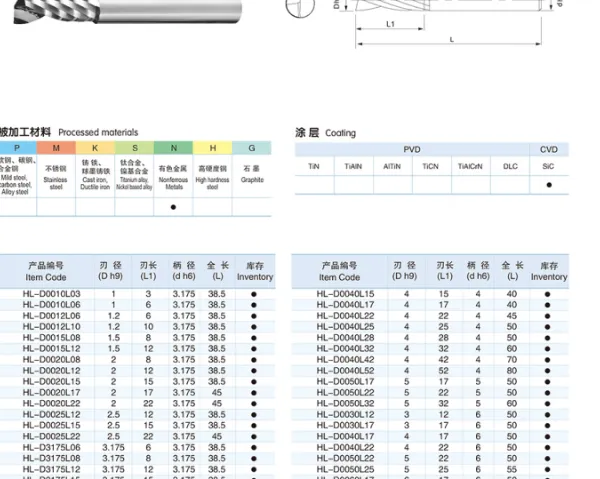Image resolution: width=600 pixels, height=479 pixels.
Task: Select item code HL-D0012L10
Action: click(52, 327)
